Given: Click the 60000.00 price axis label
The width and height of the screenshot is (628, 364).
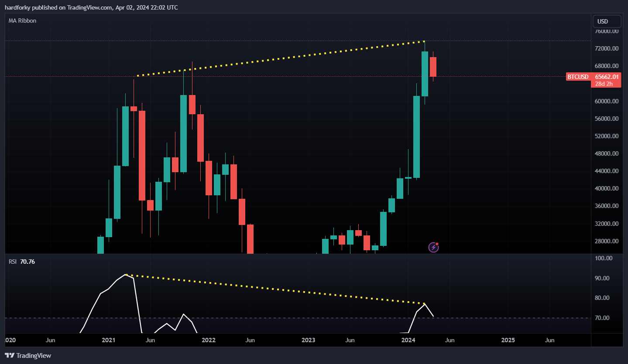Looking at the screenshot, I should [x=607, y=101].
